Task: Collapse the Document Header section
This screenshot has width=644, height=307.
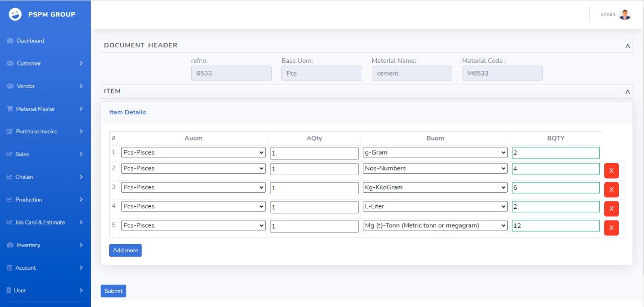Action: pos(627,46)
